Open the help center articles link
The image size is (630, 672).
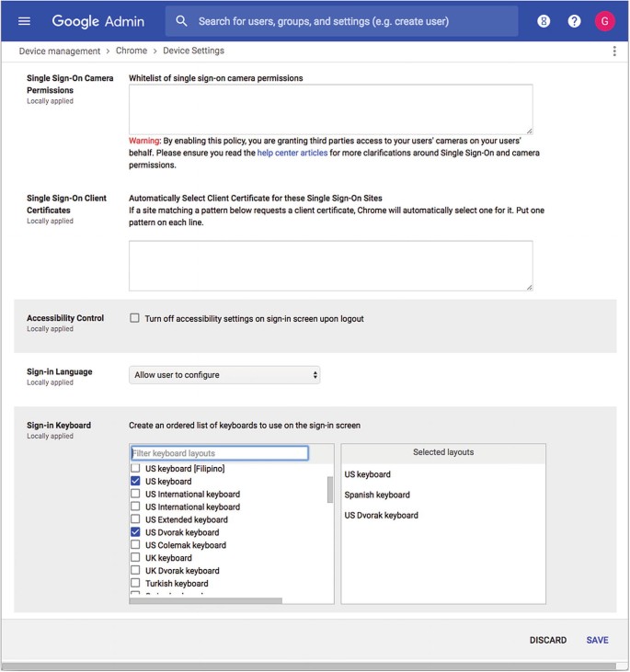click(x=292, y=153)
